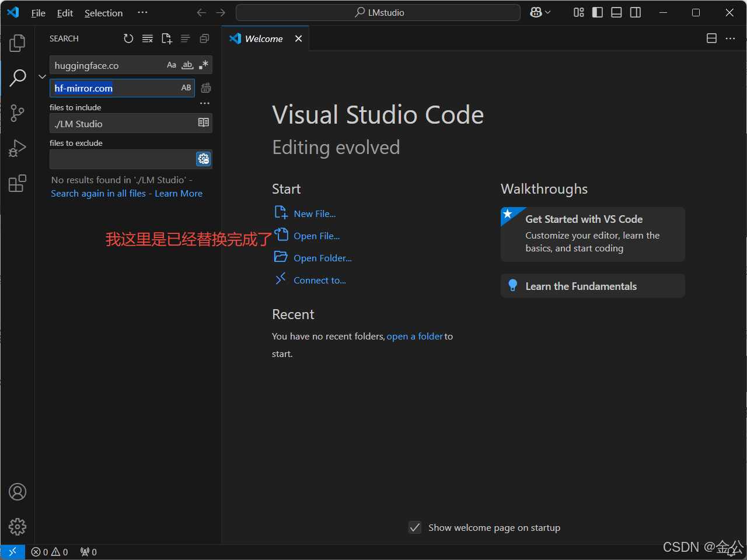Image resolution: width=747 pixels, height=560 pixels.
Task: Open the Selection menu
Action: click(x=104, y=13)
